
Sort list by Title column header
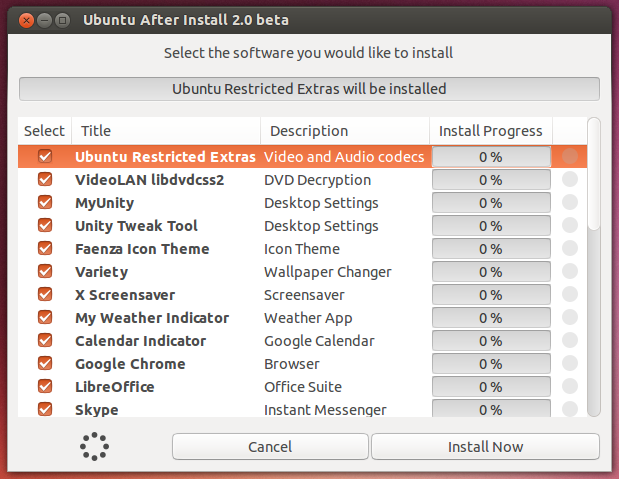[165, 131]
